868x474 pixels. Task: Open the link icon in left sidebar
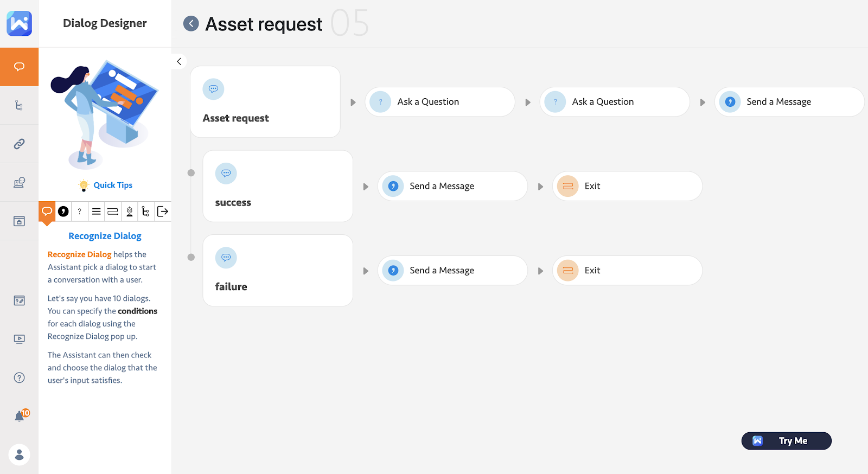20,144
